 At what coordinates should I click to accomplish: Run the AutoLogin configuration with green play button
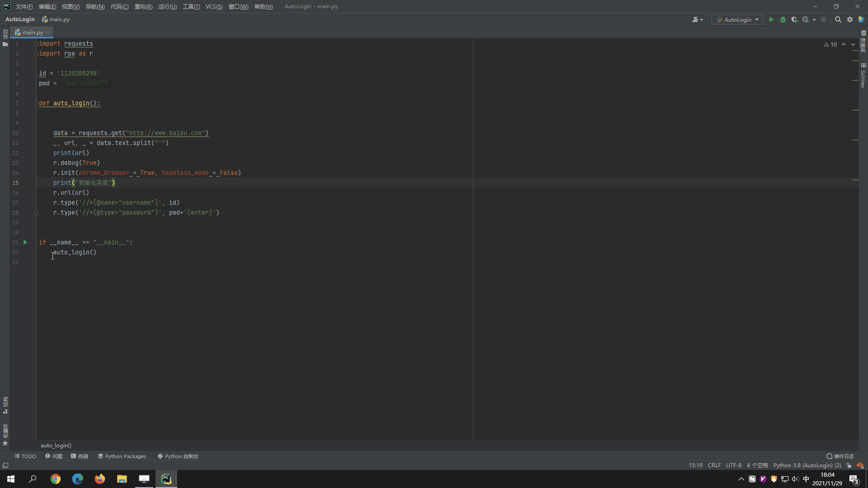771,19
